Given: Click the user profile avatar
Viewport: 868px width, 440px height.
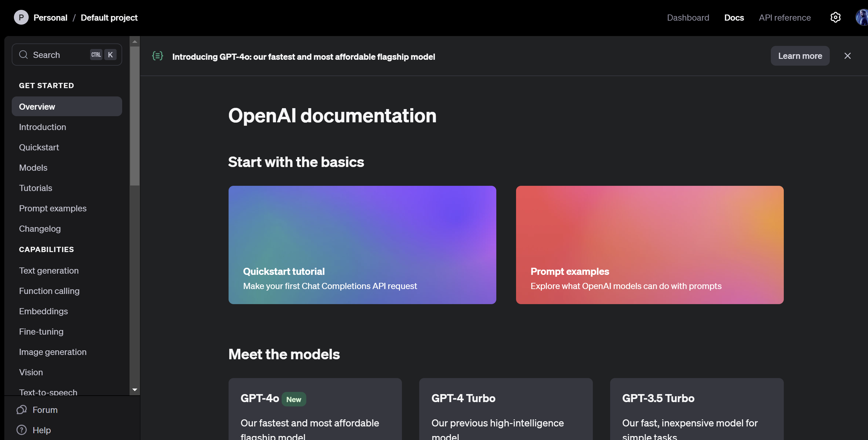Looking at the screenshot, I should click(x=862, y=17).
